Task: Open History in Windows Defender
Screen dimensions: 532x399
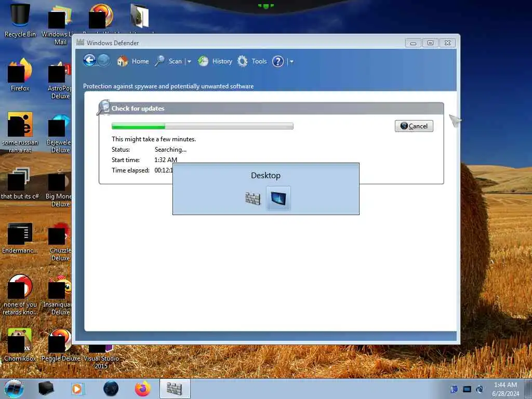Action: click(215, 61)
